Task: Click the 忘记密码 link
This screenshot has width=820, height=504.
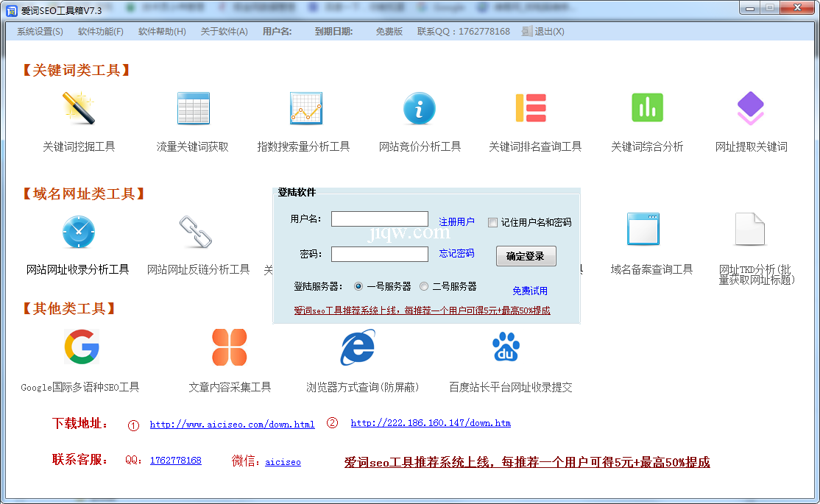Action: click(x=456, y=253)
